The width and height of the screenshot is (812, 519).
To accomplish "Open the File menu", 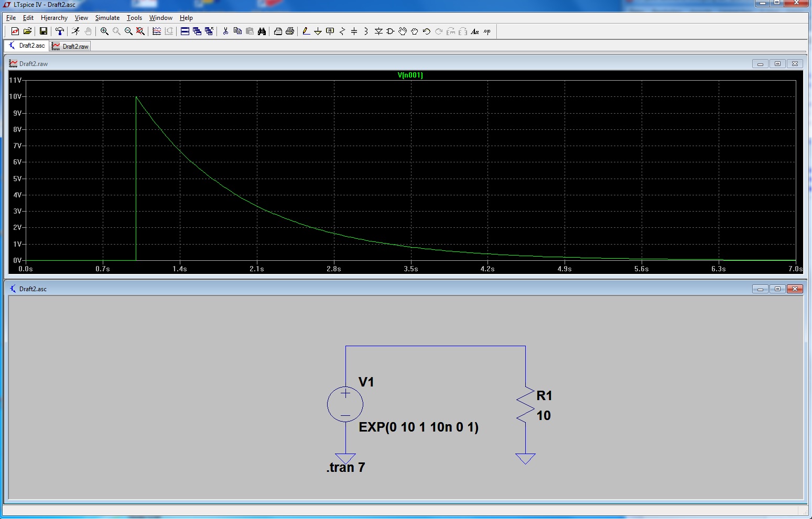I will (x=11, y=18).
